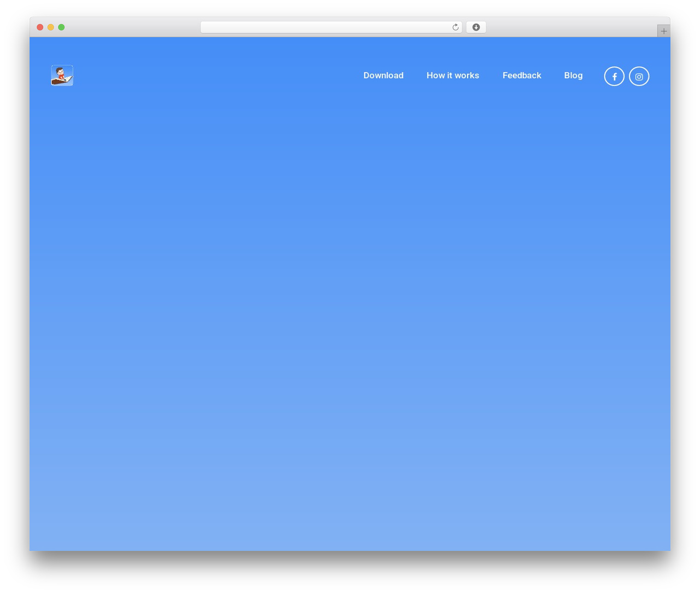Screen dimensions: 700x593
Task: Open the Facebook social icon
Action: point(614,77)
